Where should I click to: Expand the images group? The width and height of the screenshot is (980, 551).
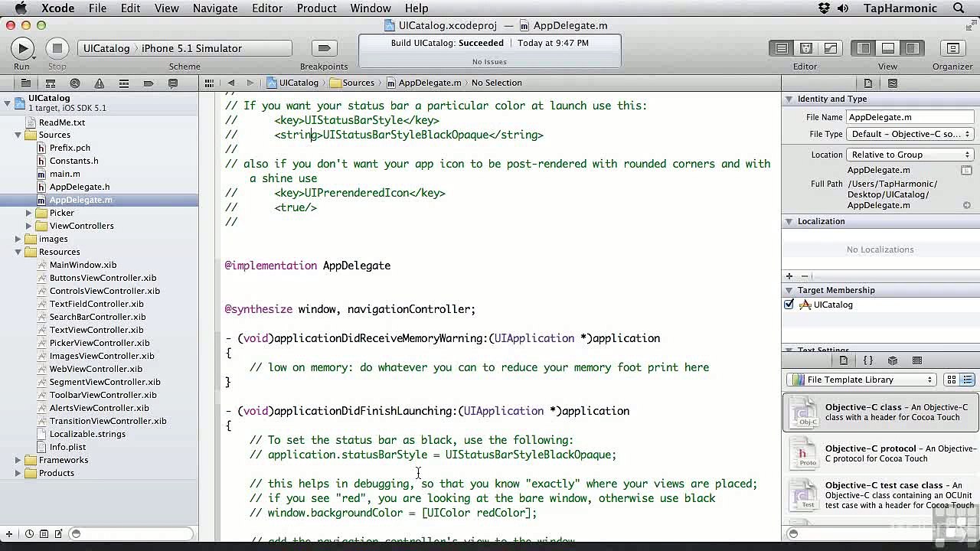click(18, 239)
